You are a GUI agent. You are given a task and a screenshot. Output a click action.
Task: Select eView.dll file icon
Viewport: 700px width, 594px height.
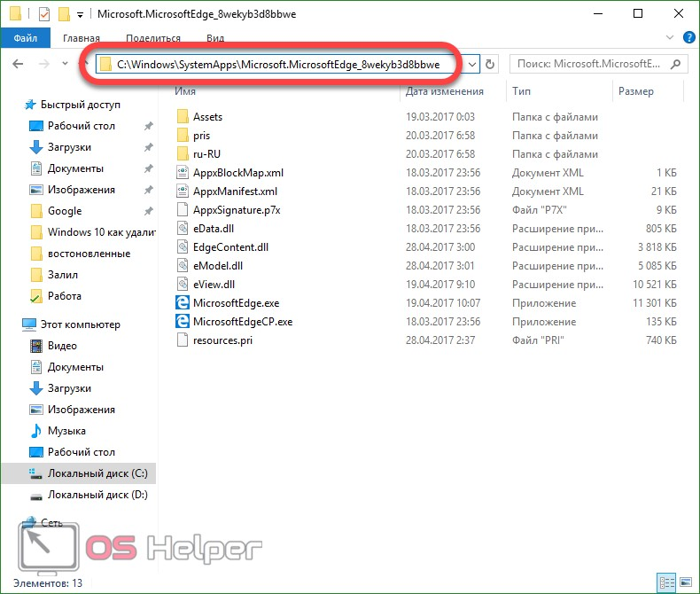pyautogui.click(x=183, y=284)
